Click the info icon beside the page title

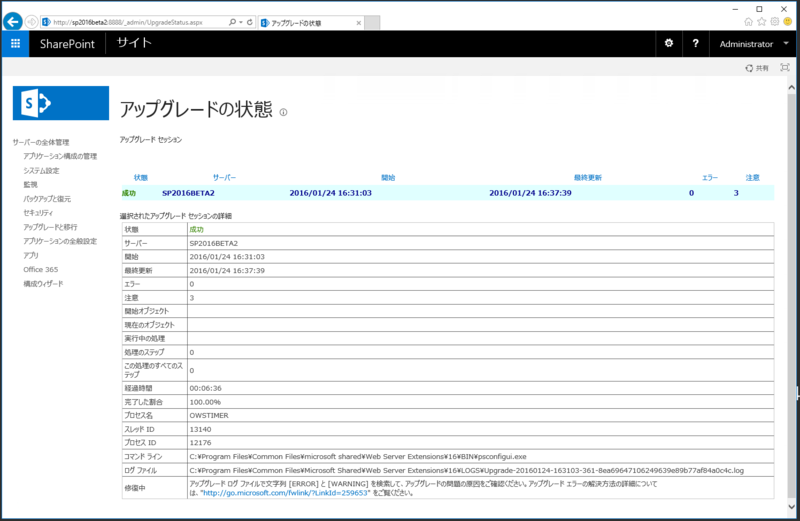tap(283, 112)
